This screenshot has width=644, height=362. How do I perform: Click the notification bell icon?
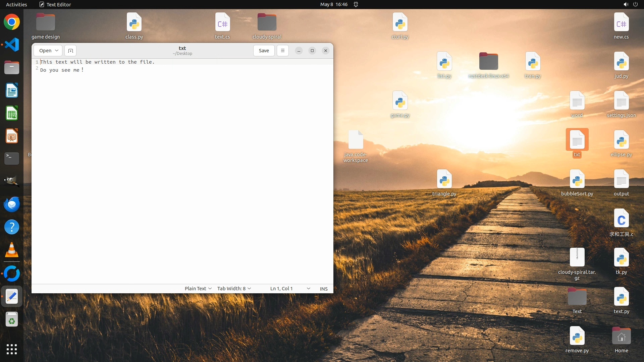(x=356, y=4)
